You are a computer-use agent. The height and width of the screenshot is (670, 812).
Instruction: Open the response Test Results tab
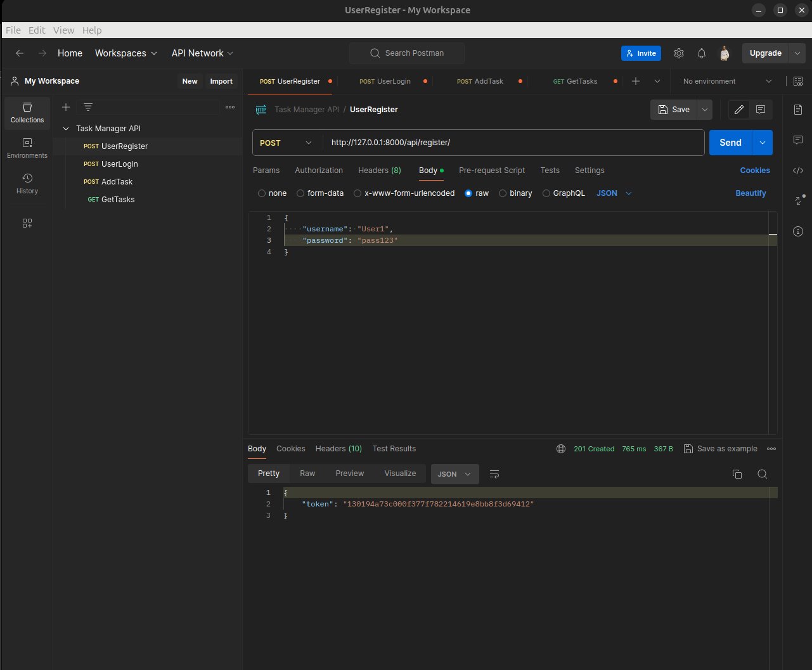[394, 449]
